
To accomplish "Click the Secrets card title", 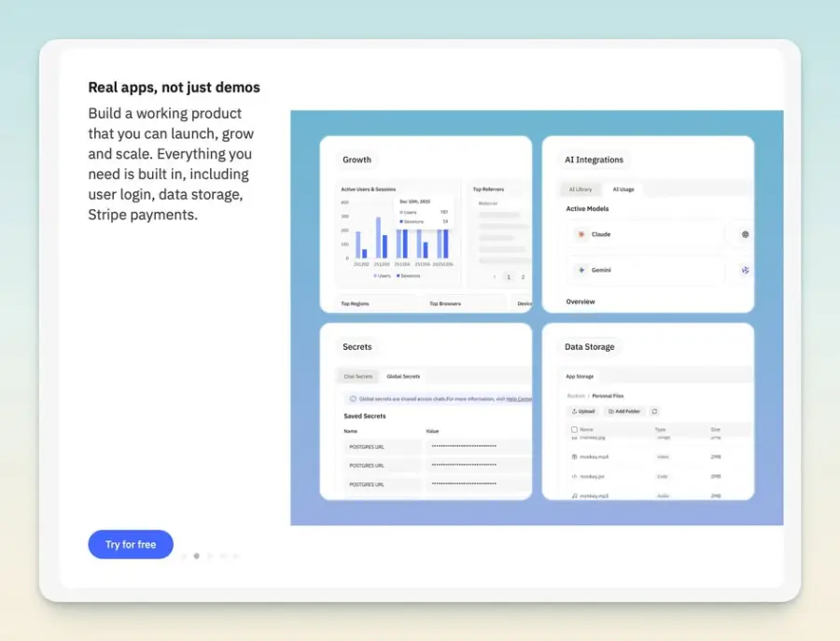I will 357,346.
